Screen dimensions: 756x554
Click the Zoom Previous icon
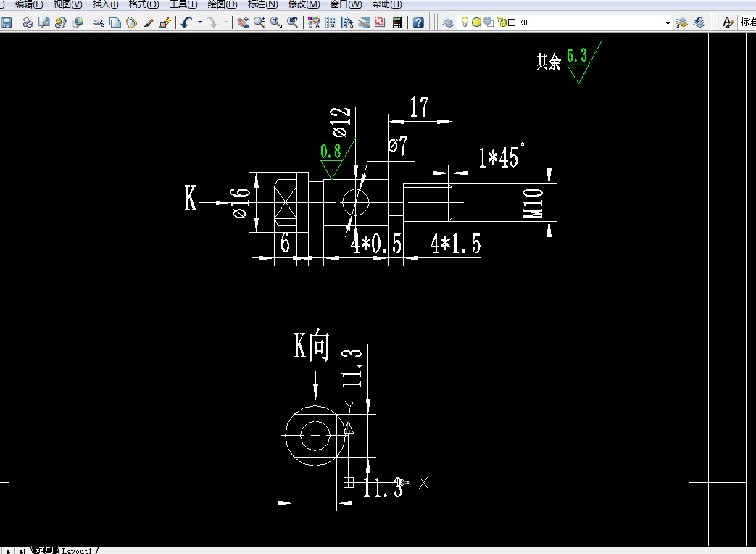point(292,22)
